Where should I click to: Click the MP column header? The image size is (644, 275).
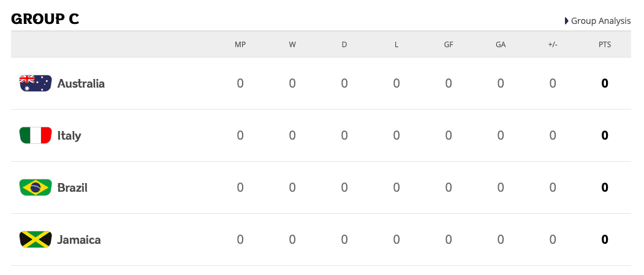pyautogui.click(x=240, y=45)
